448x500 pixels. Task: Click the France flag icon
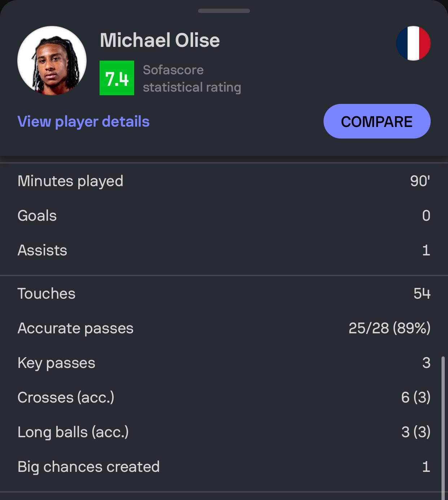(413, 43)
